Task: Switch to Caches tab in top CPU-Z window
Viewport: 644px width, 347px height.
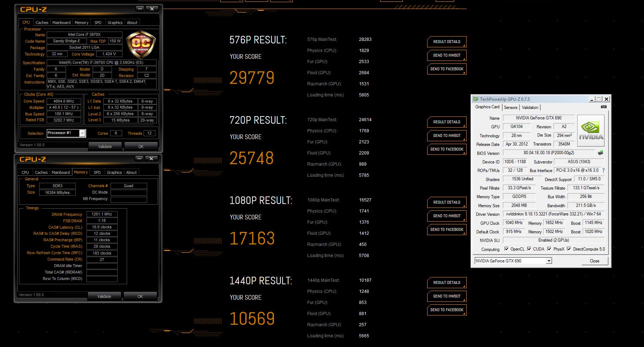Action: pos(42,23)
